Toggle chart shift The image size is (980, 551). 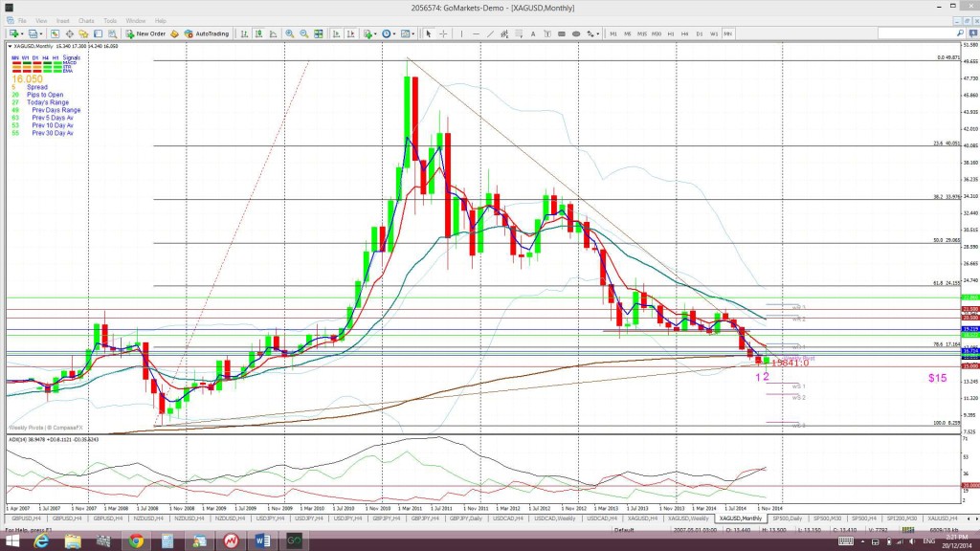351,33
